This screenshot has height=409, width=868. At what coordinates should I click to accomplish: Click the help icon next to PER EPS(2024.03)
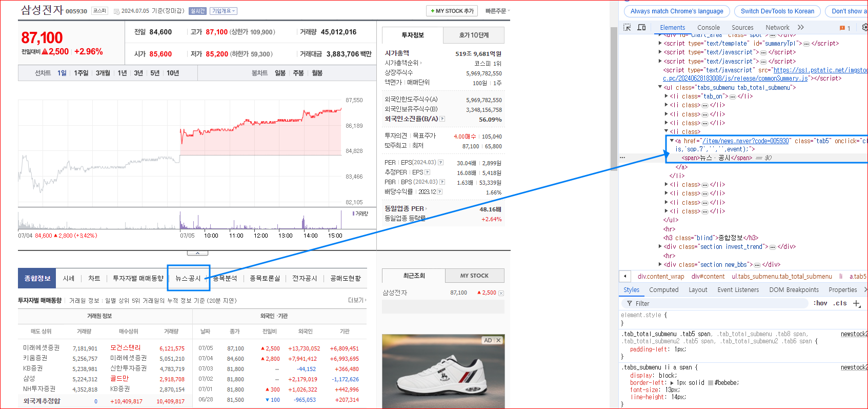pos(440,163)
